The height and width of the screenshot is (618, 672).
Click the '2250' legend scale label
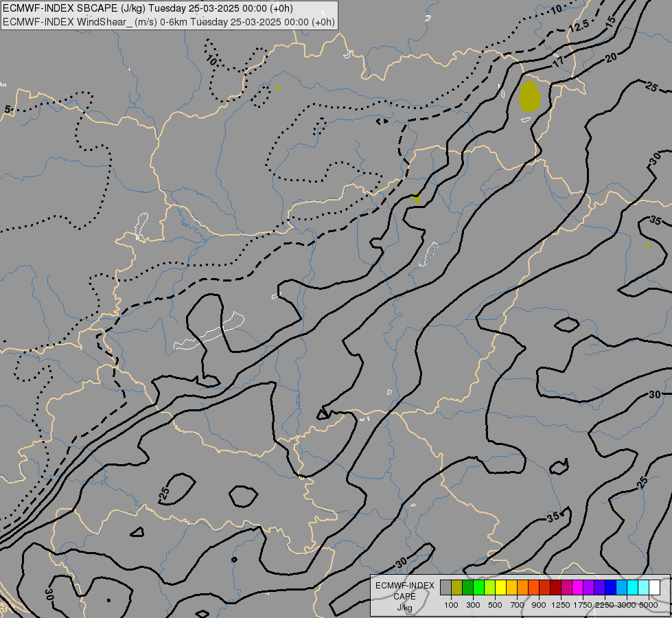(x=605, y=605)
